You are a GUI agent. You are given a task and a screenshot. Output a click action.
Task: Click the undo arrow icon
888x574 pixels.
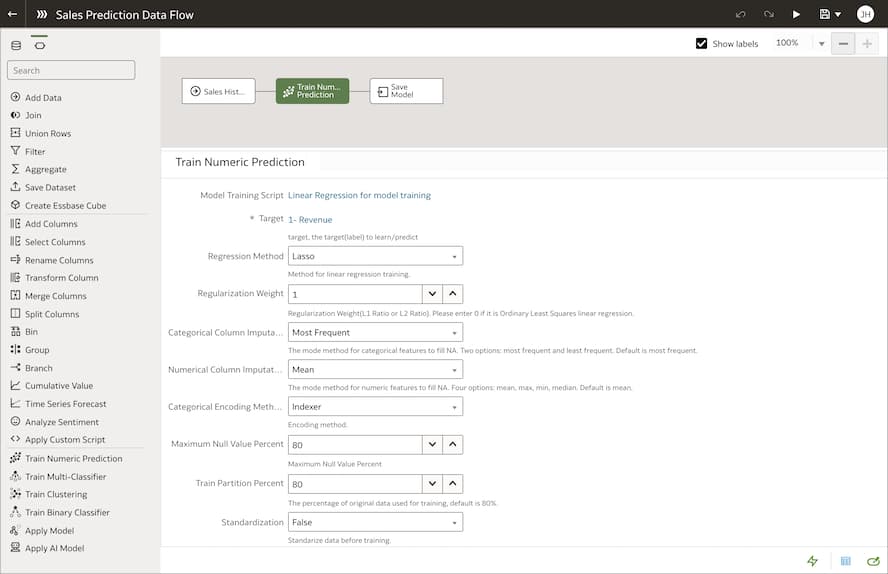[x=740, y=15]
